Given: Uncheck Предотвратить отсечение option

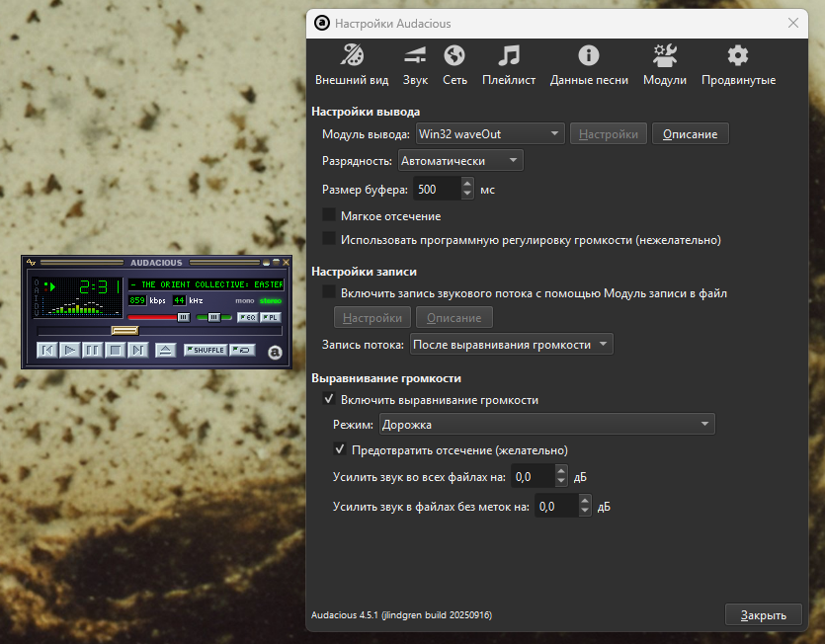Looking at the screenshot, I should (340, 449).
